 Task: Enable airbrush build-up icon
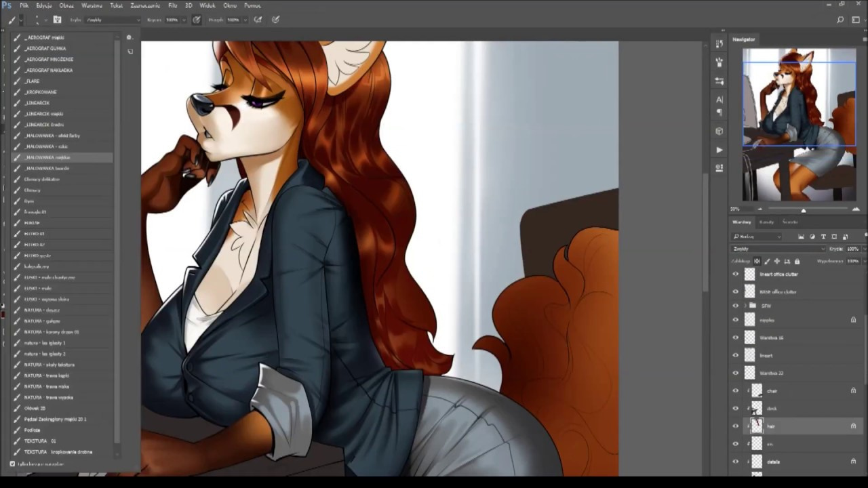point(258,20)
